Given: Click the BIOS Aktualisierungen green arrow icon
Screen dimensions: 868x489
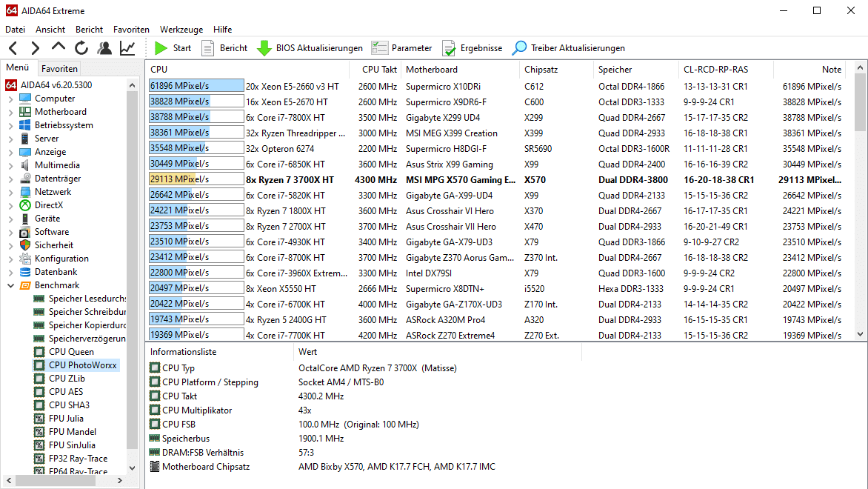Looking at the screenshot, I should (264, 48).
